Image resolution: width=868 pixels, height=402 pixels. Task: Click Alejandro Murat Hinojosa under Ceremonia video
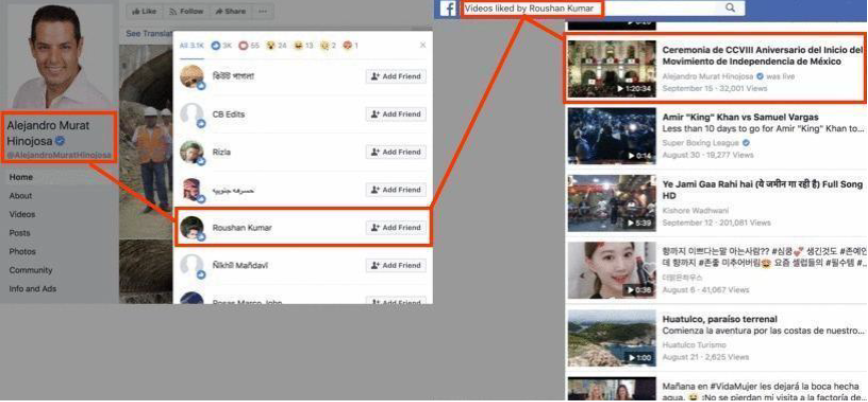709,76
